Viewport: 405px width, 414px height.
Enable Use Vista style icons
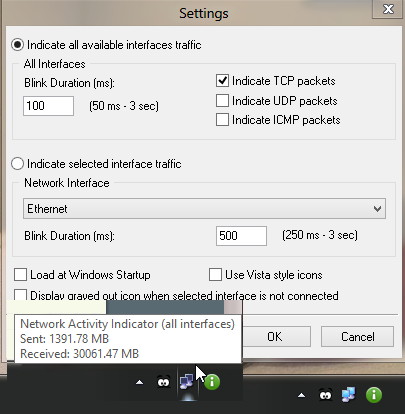pos(215,275)
